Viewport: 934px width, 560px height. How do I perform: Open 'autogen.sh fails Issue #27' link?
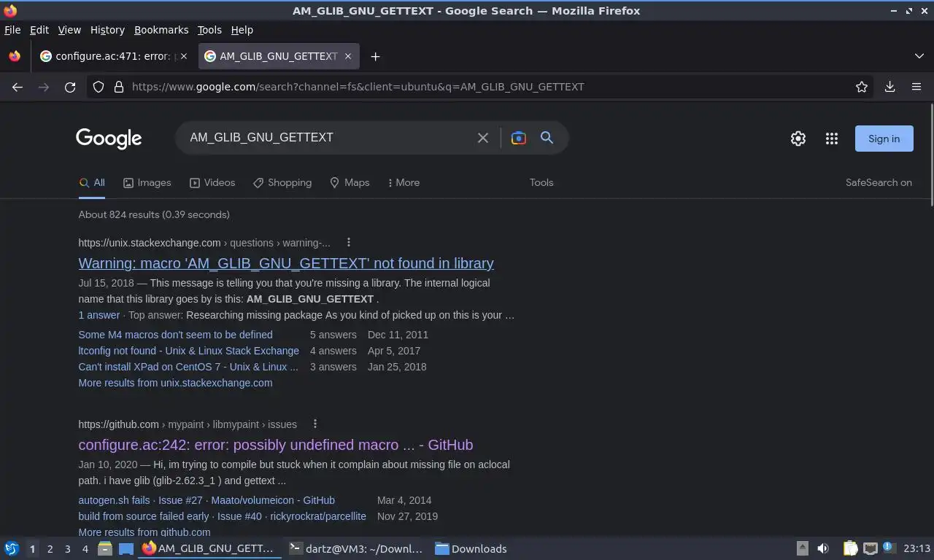207,500
